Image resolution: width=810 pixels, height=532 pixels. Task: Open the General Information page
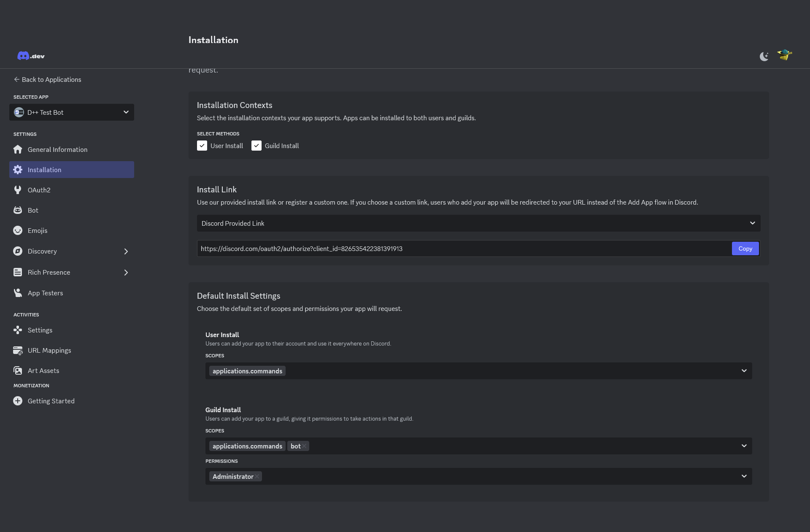[57, 149]
